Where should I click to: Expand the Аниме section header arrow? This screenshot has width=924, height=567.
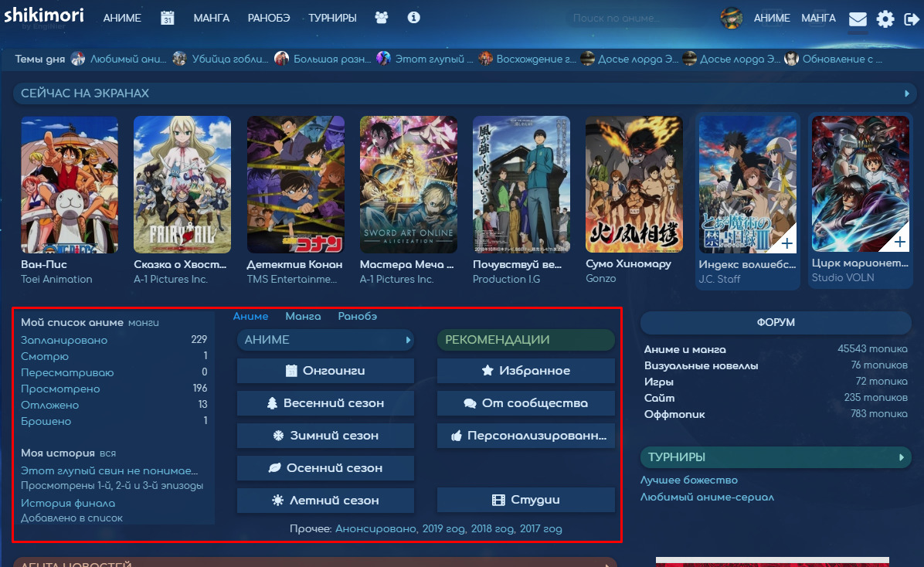pos(408,340)
